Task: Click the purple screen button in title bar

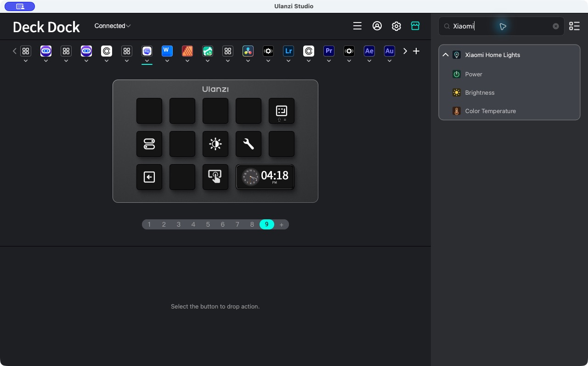Action: 20,6
